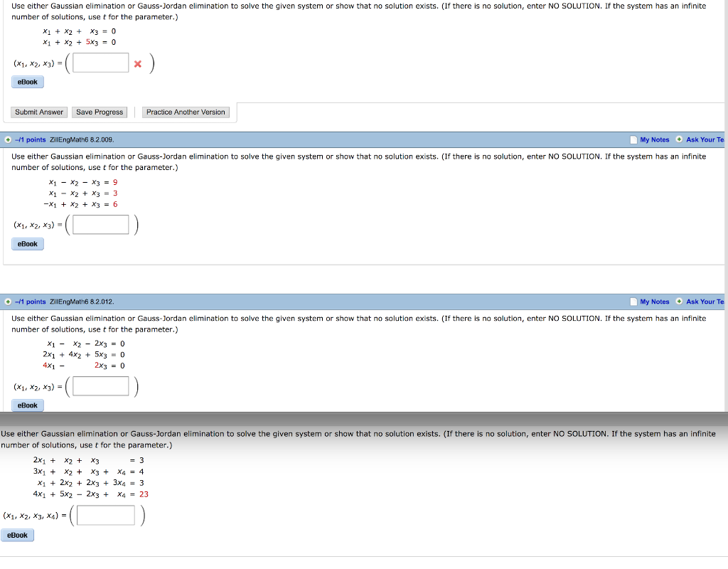728x569 pixels.
Task: Click the answer field for the four-variable system
Action: point(105,514)
